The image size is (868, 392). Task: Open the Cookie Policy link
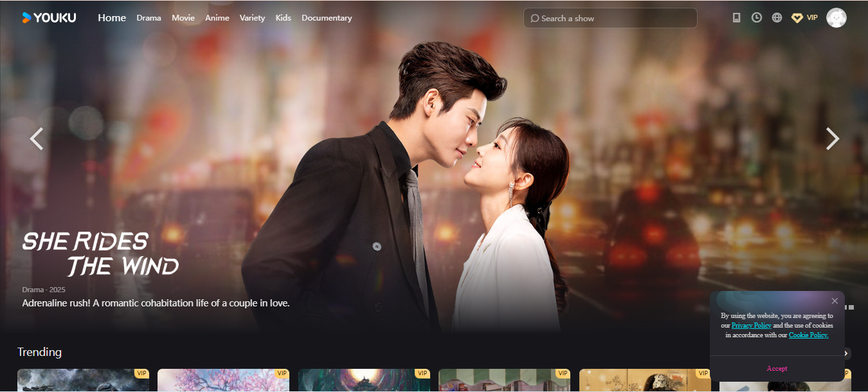tap(808, 335)
